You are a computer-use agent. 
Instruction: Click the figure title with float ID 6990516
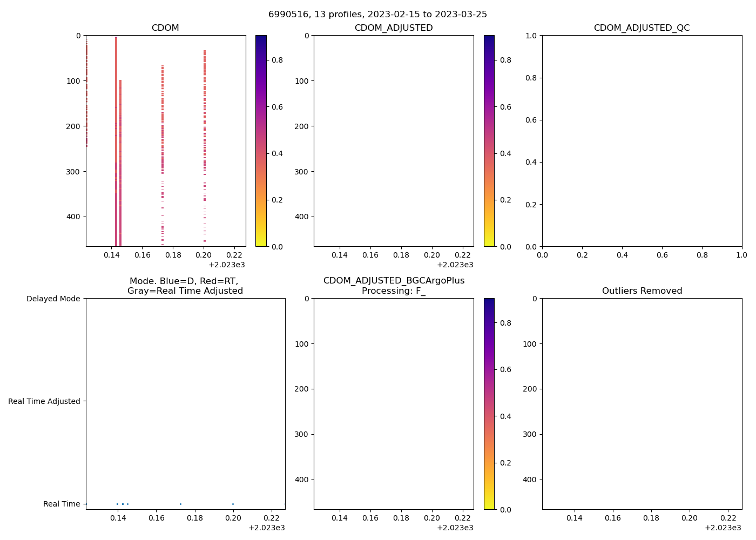tap(377, 14)
